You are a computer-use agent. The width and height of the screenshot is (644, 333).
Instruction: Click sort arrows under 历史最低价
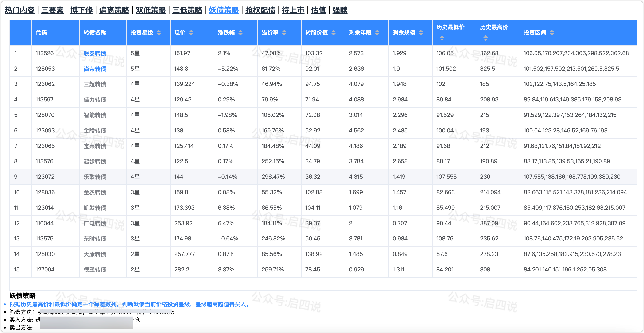pos(442,38)
